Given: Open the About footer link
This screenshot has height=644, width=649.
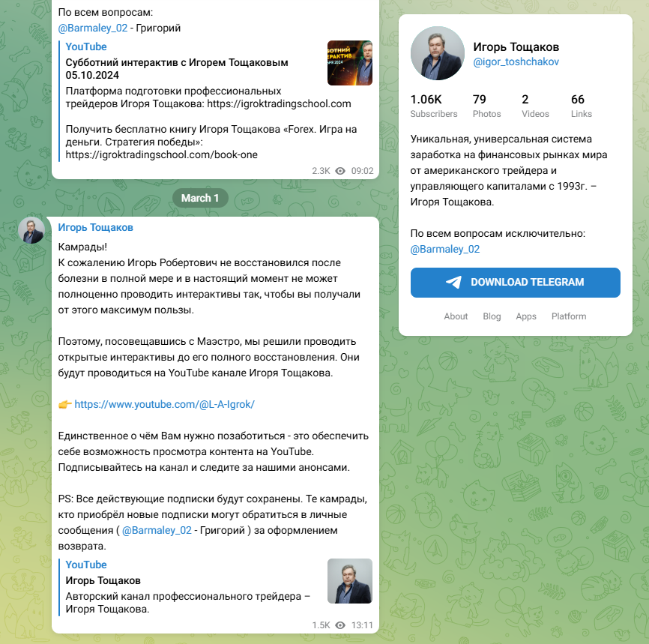Looking at the screenshot, I should pyautogui.click(x=456, y=316).
